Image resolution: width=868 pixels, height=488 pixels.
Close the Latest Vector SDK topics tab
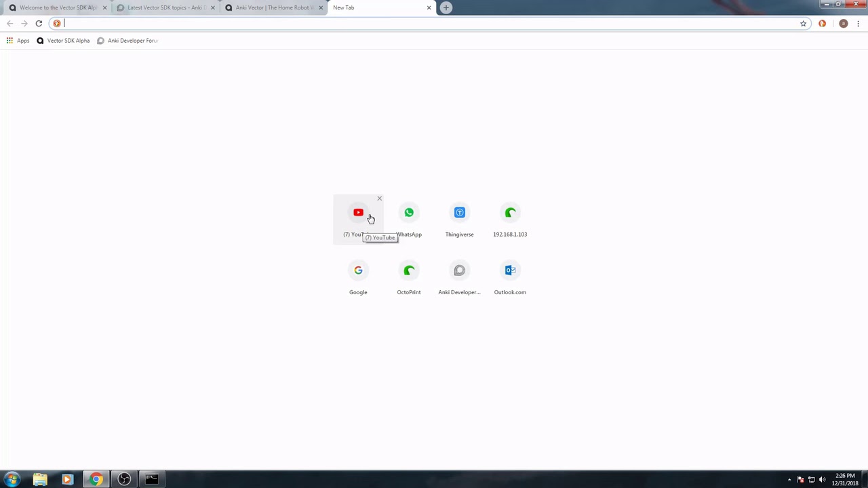pos(213,7)
